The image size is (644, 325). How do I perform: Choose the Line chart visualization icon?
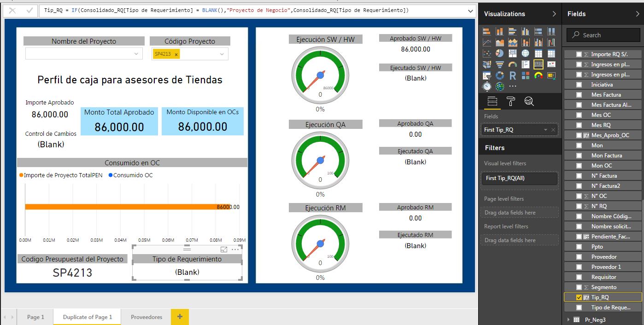[x=487, y=42]
